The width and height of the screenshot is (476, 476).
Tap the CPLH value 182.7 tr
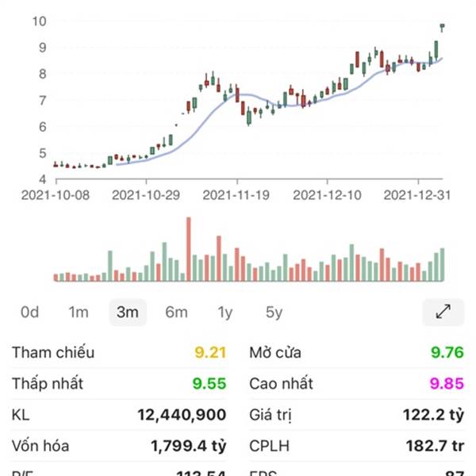point(435,446)
